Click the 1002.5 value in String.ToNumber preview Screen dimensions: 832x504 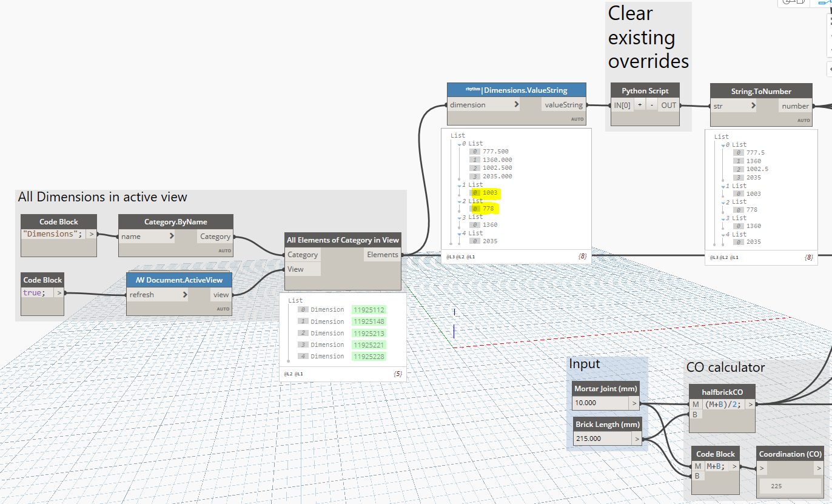(757, 169)
